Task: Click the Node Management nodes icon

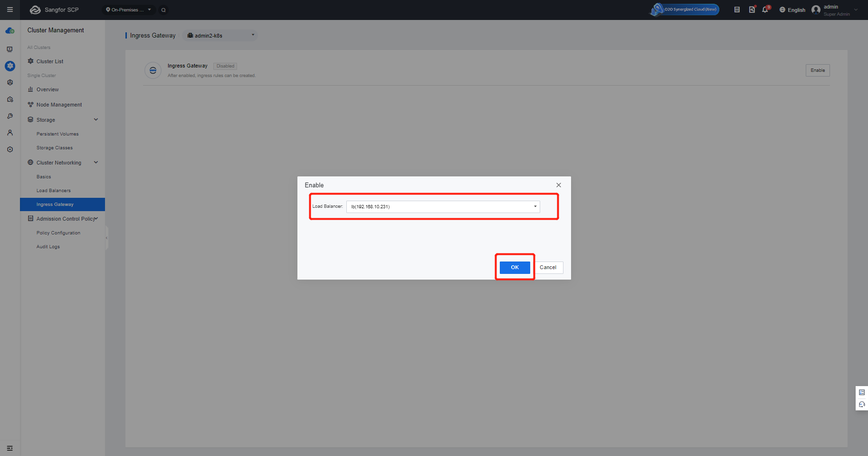Action: 30,105
